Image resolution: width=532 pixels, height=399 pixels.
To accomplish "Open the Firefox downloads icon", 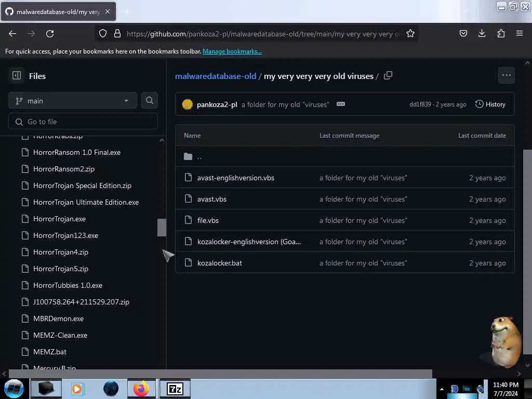I will (482, 33).
